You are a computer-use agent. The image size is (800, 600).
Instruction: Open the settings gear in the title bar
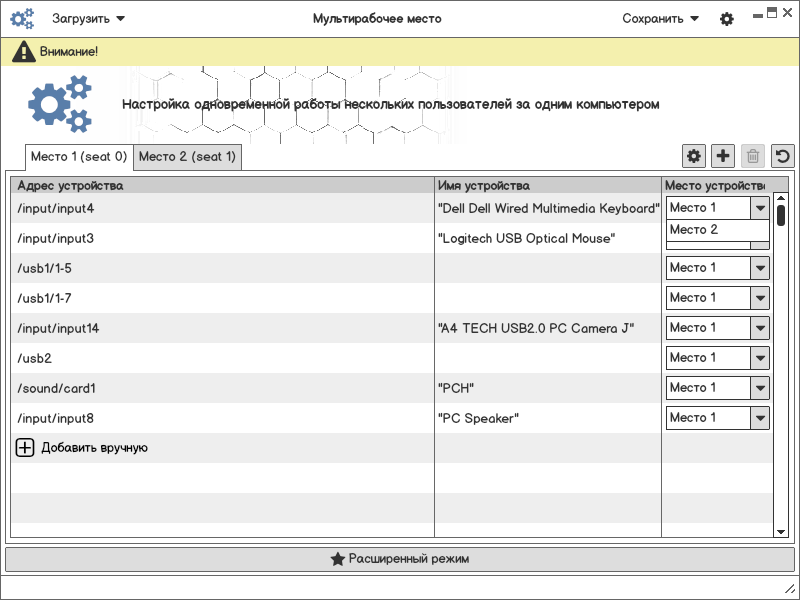pos(727,19)
